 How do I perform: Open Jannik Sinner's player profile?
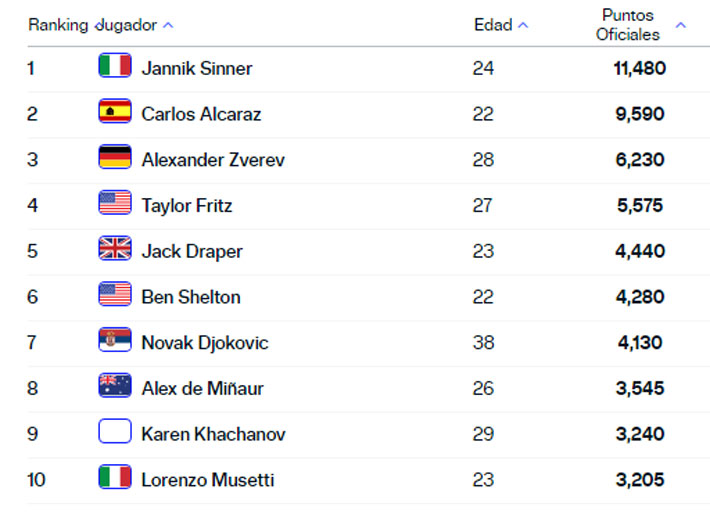point(197,68)
